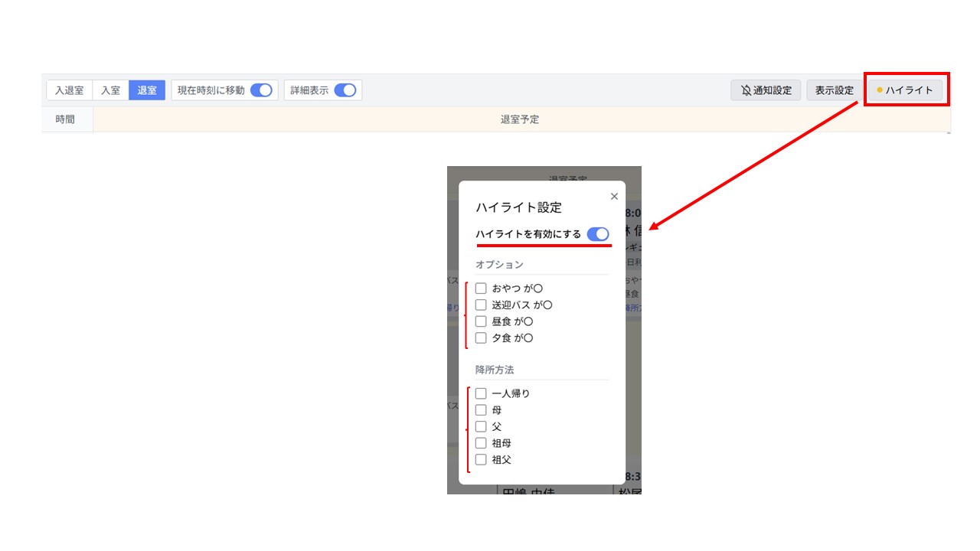Toggle the 現在時刻に移動 switch
The image size is (980, 551).
tap(261, 90)
